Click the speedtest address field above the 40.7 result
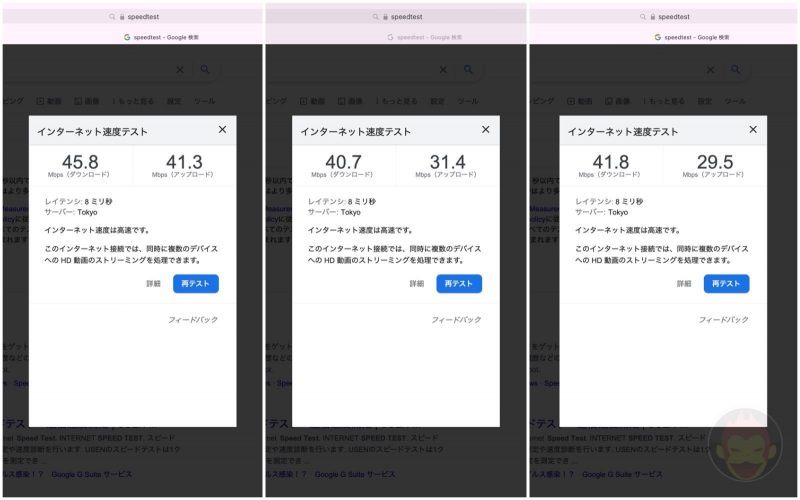This screenshot has height=500, width=800. point(396,16)
